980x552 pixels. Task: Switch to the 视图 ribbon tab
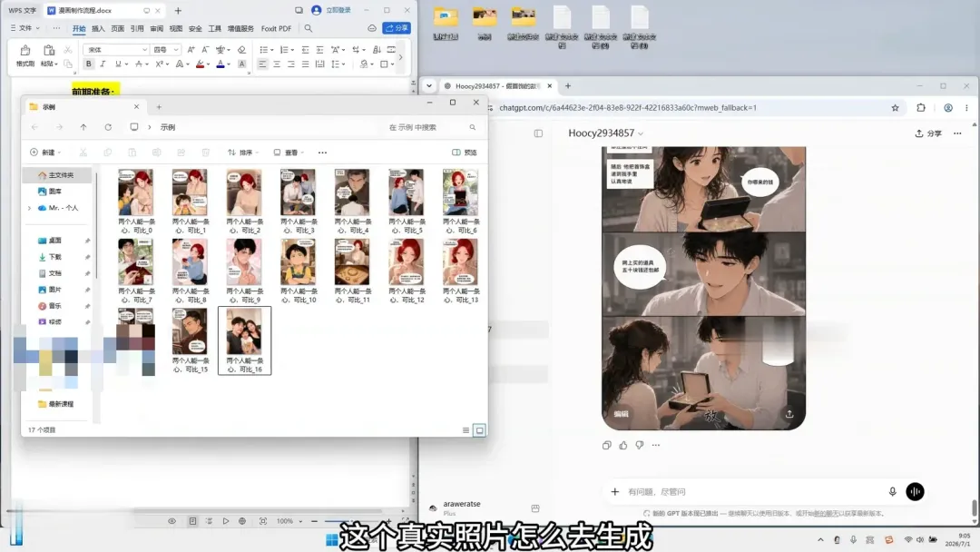pyautogui.click(x=176, y=29)
